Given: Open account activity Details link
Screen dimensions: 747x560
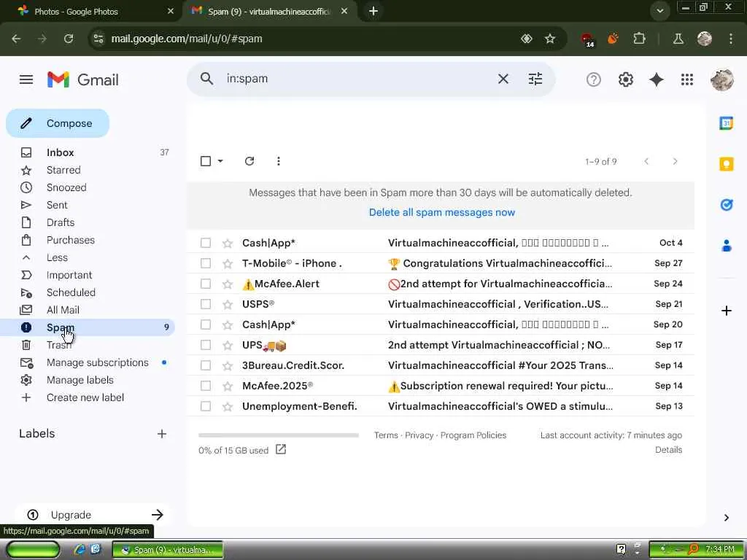Looking at the screenshot, I should click(668, 449).
